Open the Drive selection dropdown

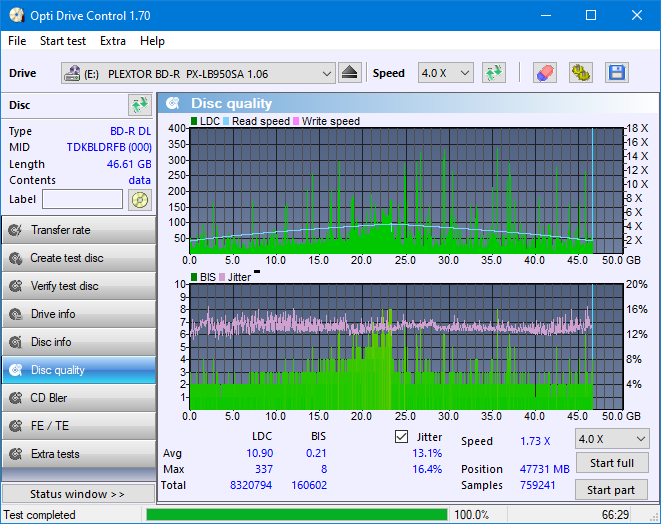(x=198, y=73)
